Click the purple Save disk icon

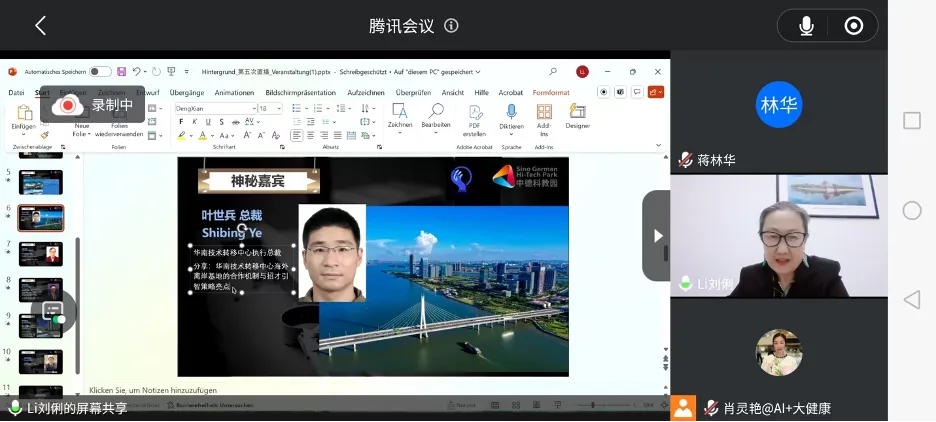pos(121,72)
